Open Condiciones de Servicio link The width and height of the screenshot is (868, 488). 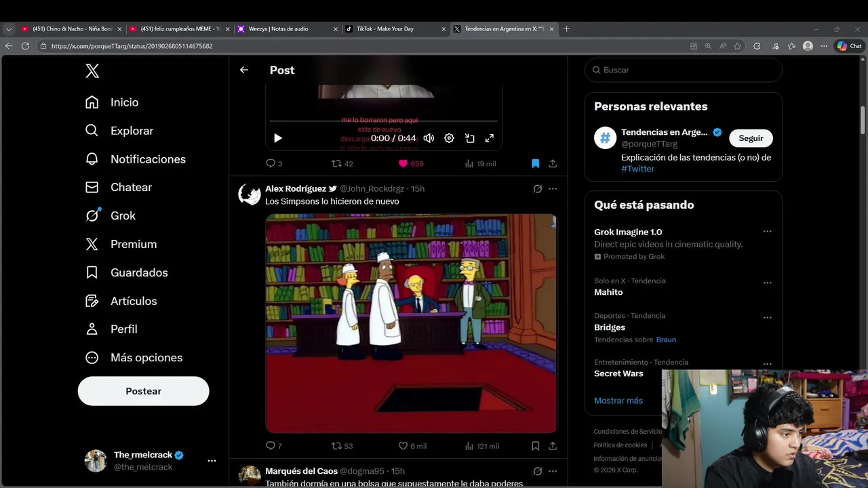627,432
